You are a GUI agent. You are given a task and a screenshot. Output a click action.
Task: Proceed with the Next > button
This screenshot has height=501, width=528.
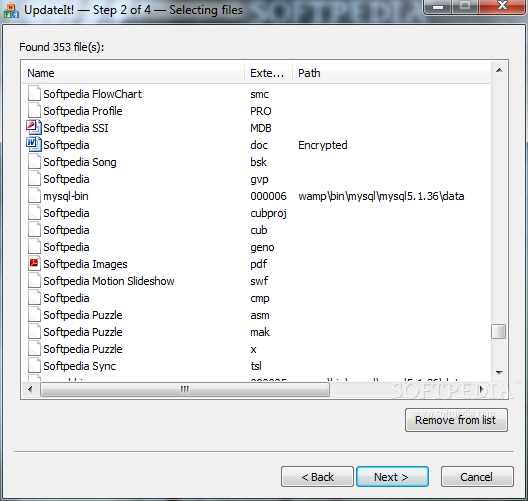coord(392,477)
